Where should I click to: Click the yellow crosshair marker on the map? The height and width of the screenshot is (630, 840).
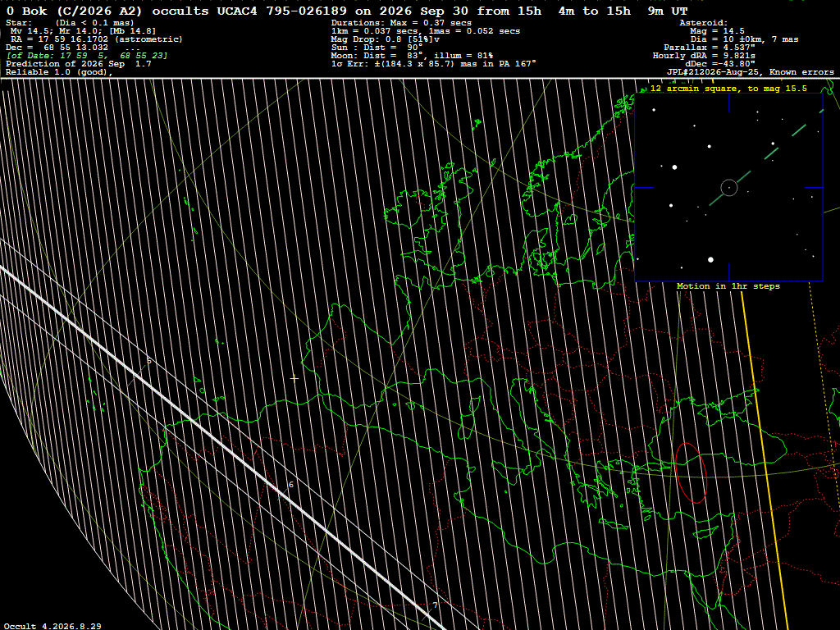tap(294, 378)
